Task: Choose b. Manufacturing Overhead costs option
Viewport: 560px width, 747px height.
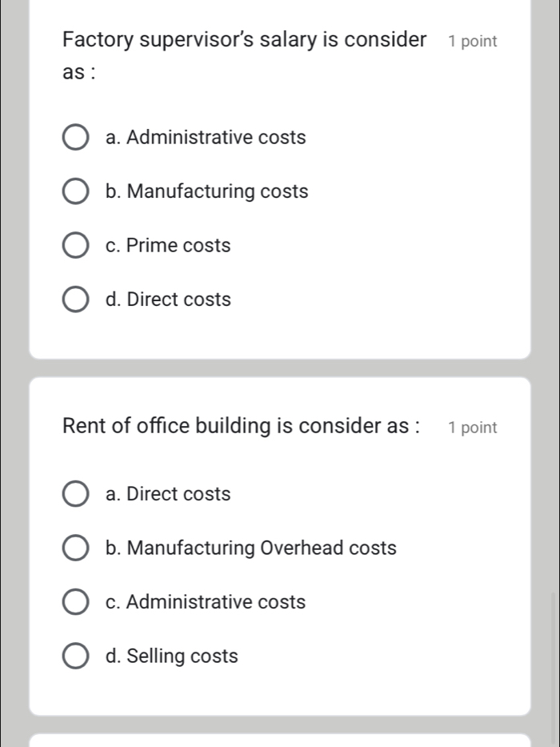Action: pos(75,548)
